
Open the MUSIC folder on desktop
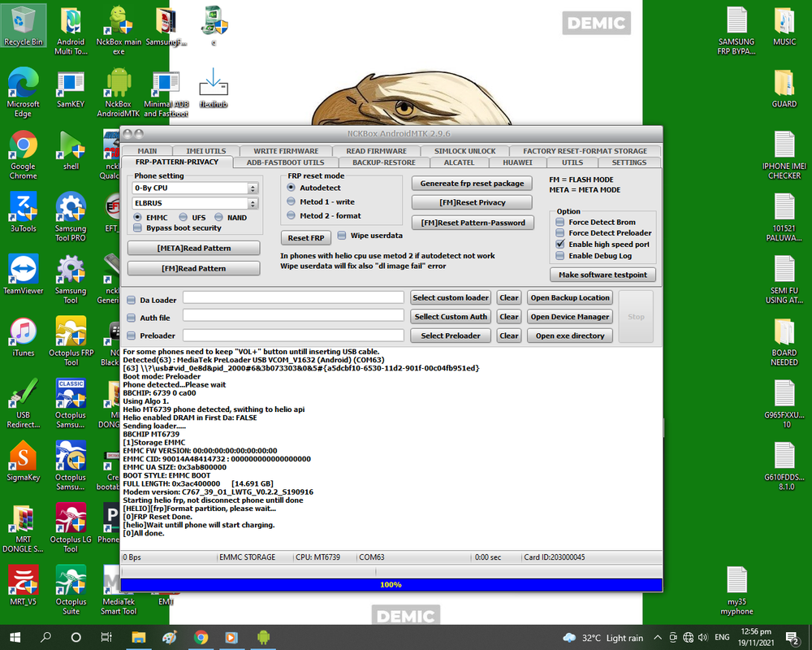[x=784, y=26]
